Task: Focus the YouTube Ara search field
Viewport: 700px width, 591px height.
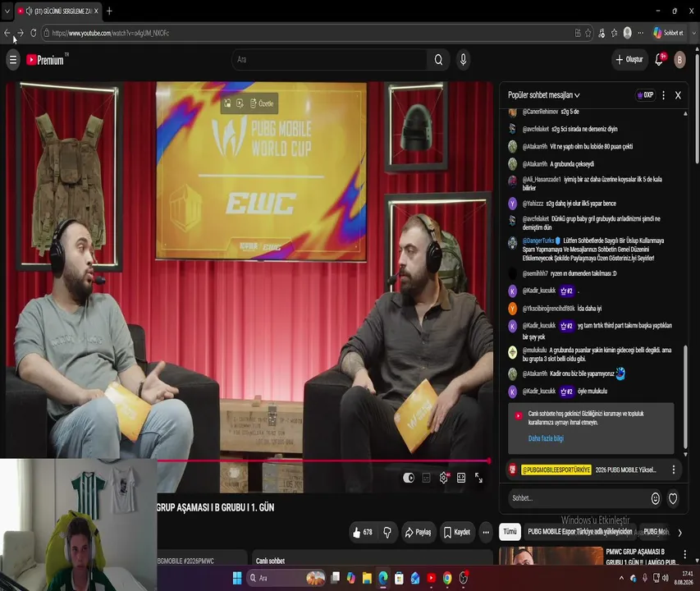Action: click(329, 59)
